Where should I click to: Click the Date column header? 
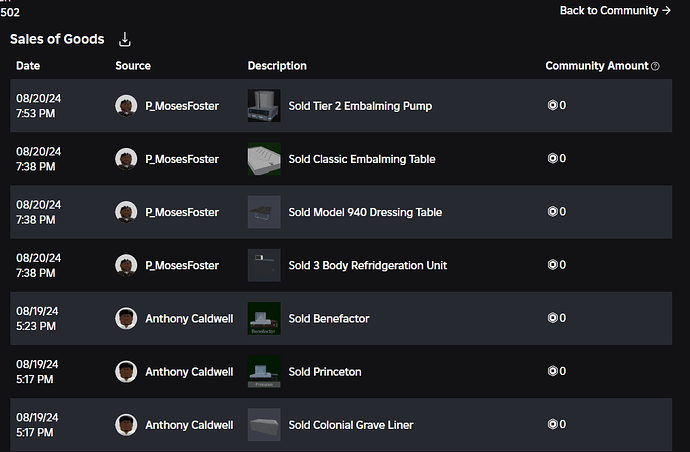(28, 66)
